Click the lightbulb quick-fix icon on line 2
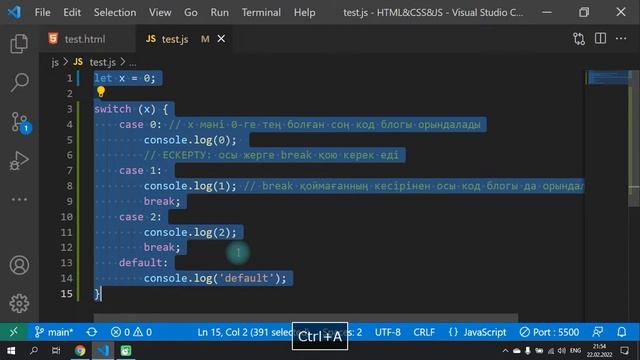 (101, 92)
